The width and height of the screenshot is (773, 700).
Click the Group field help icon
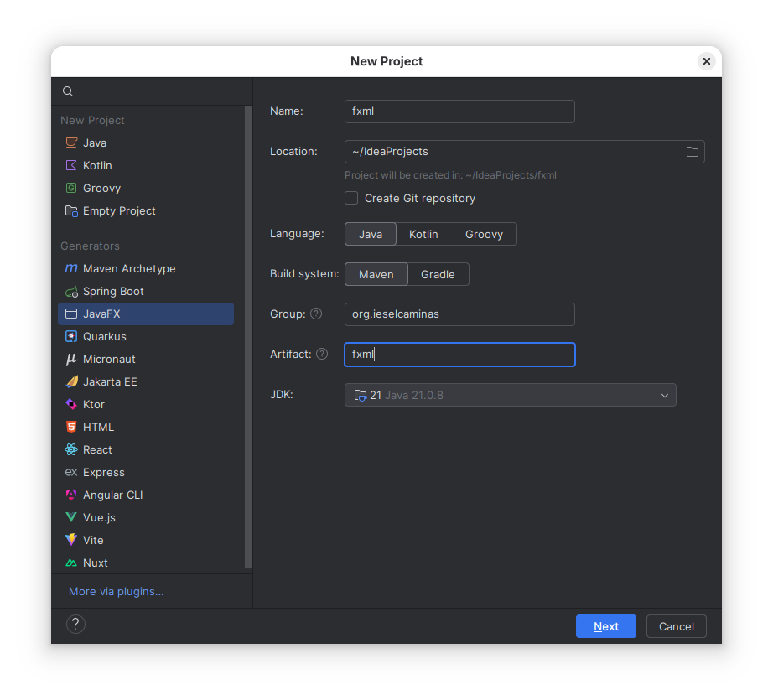[316, 314]
